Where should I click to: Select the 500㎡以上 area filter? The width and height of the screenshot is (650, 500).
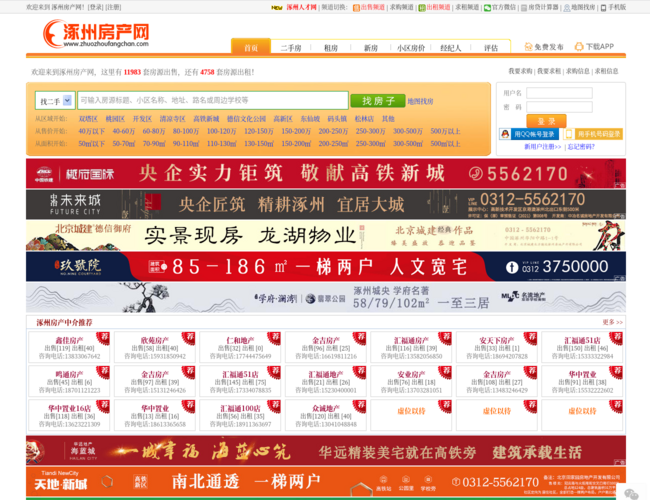(445, 144)
